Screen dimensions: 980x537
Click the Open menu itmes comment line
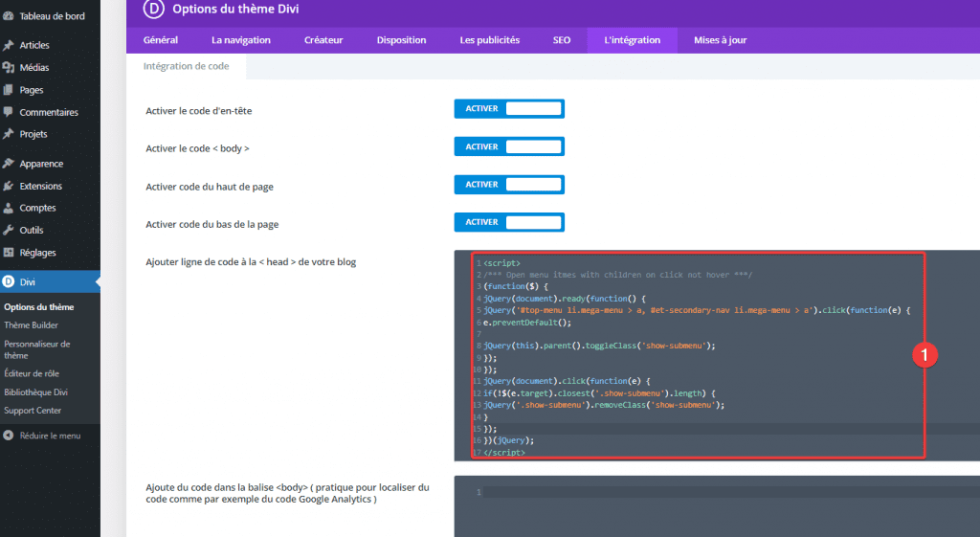pyautogui.click(x=617, y=275)
